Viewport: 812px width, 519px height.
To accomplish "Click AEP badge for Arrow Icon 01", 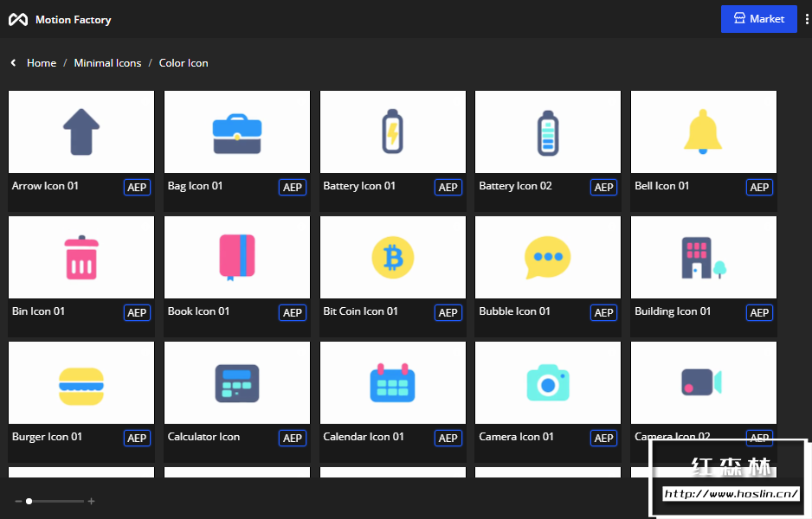I will (138, 188).
